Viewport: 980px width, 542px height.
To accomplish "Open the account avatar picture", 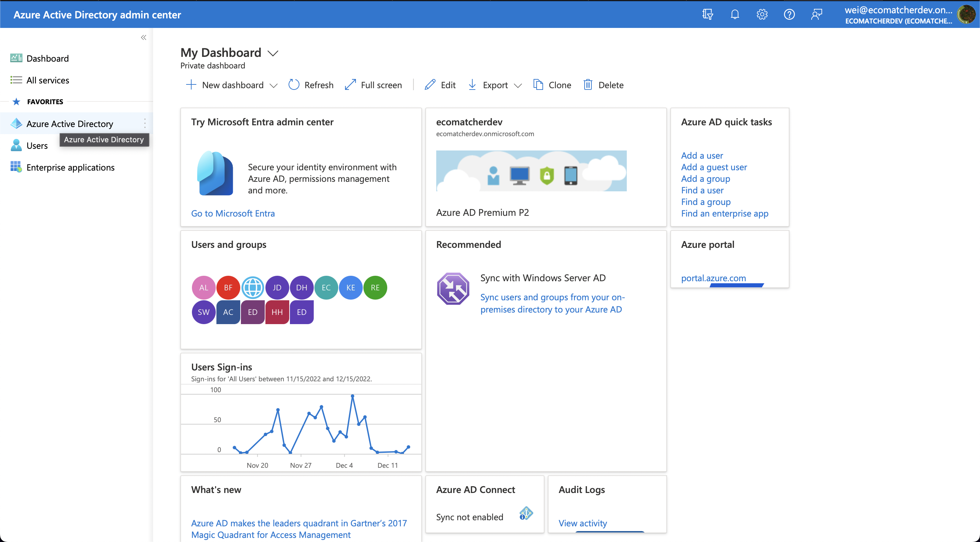I will [966, 14].
